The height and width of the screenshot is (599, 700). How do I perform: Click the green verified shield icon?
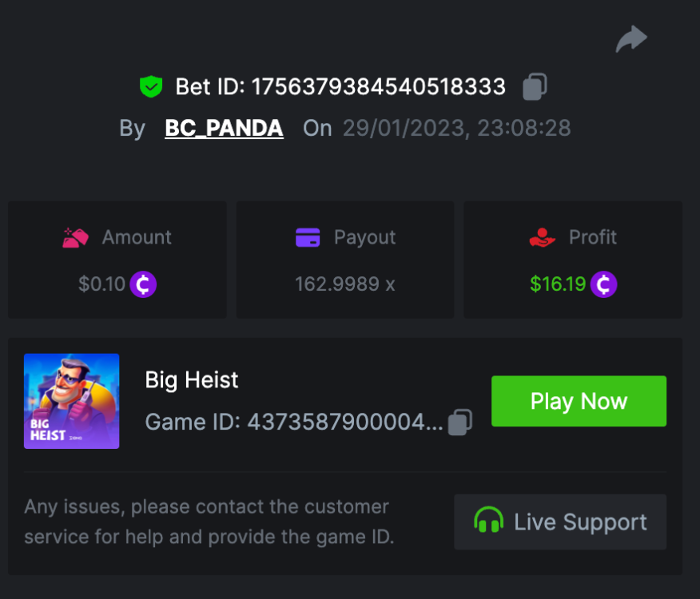151,86
